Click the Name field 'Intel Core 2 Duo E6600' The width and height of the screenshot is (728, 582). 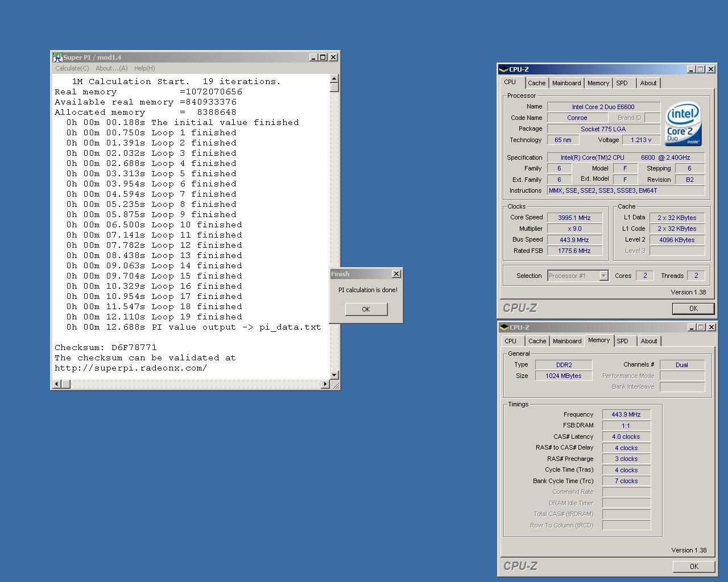pyautogui.click(x=603, y=107)
